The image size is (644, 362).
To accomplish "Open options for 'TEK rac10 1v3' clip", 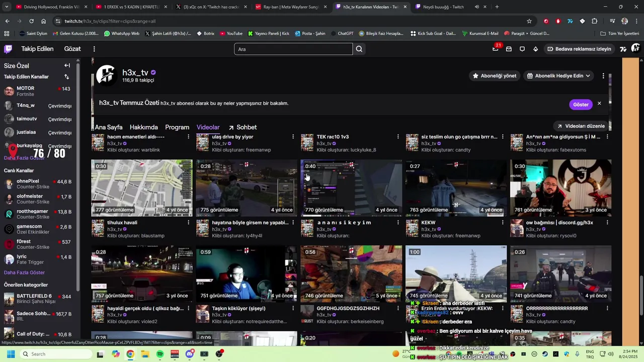I will pyautogui.click(x=398, y=137).
